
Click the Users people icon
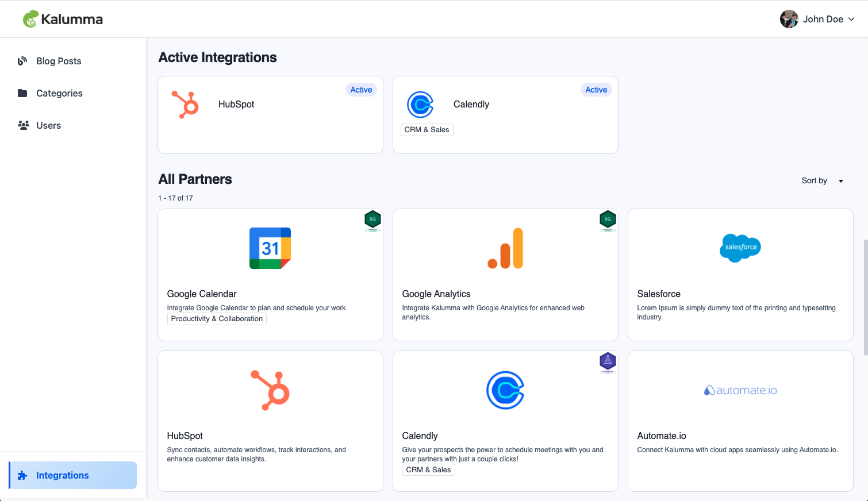click(23, 125)
